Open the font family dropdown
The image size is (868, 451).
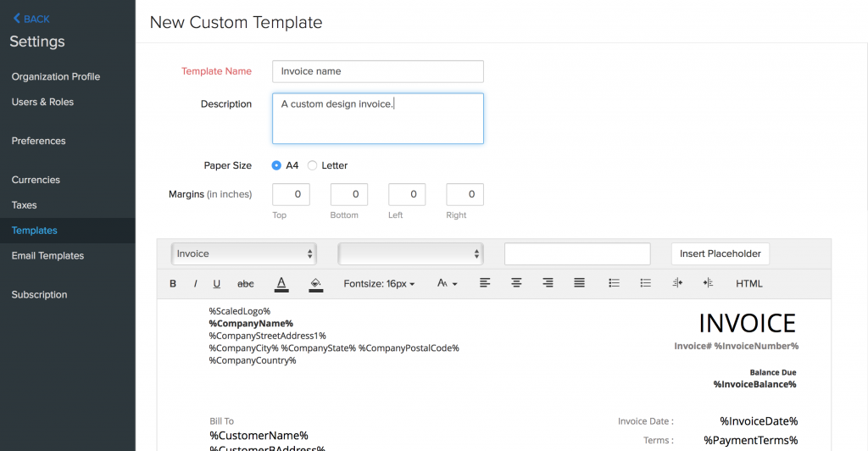(x=448, y=283)
